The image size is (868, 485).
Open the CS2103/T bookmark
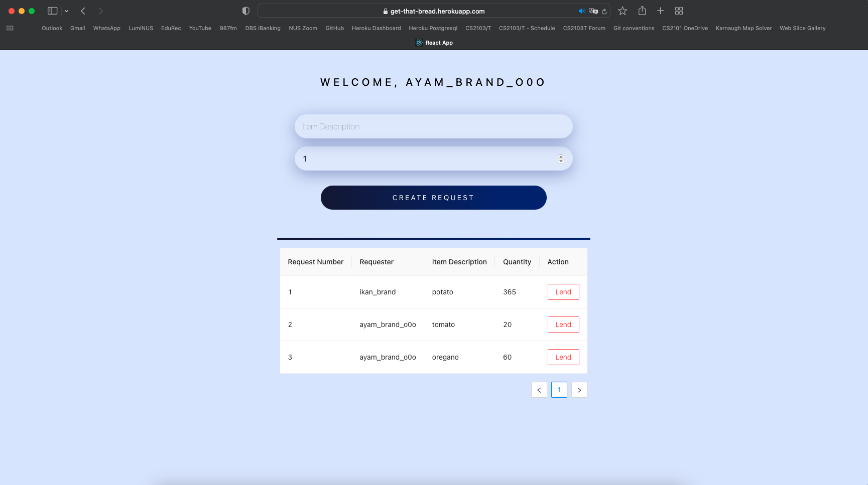[x=478, y=28]
